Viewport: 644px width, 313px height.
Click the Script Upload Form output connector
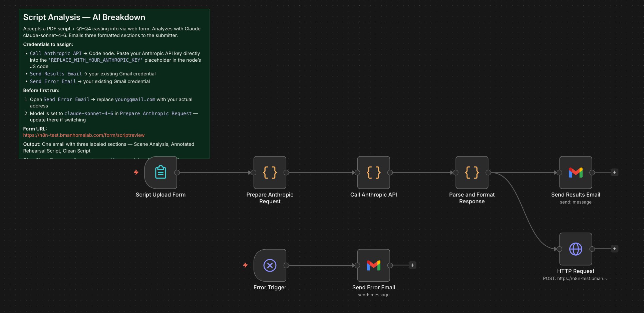(177, 173)
